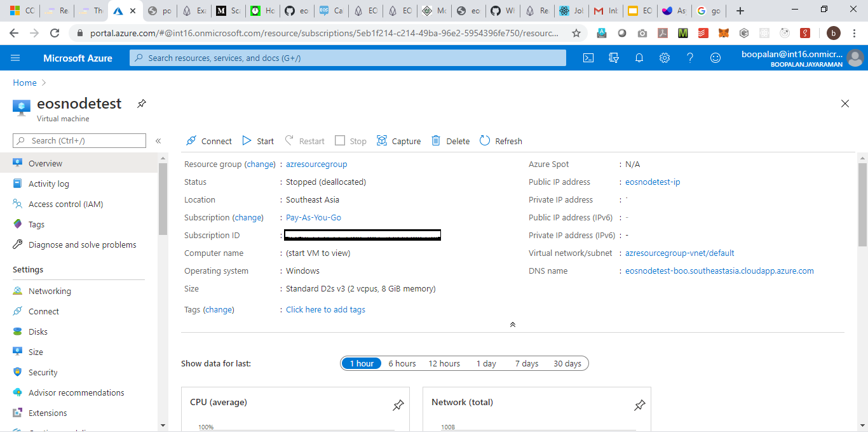Capture an image of the VM
The width and height of the screenshot is (868, 435).
[399, 141]
